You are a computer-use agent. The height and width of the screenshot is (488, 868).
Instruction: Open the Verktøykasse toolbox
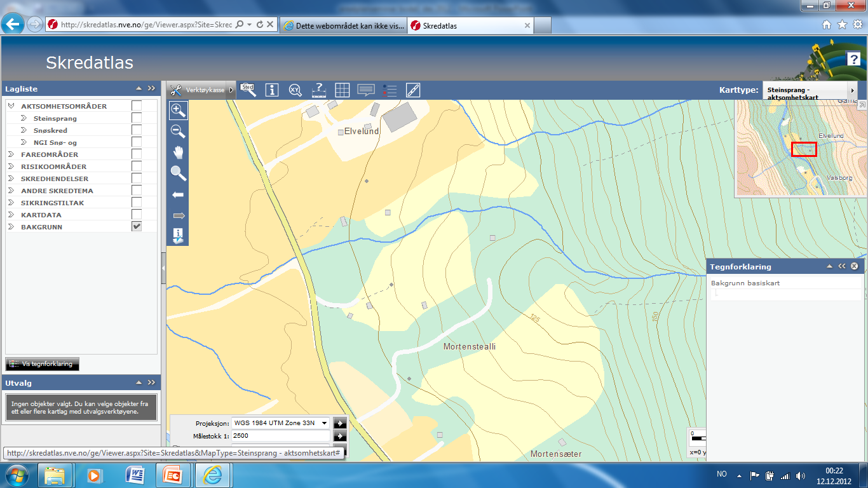click(201, 90)
